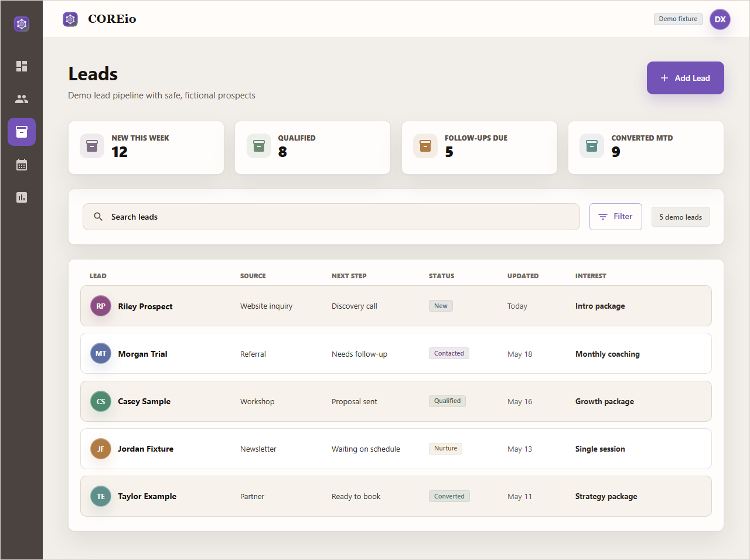Select the Jordan Fixture lead name
The width and height of the screenshot is (750, 560).
pos(146,449)
